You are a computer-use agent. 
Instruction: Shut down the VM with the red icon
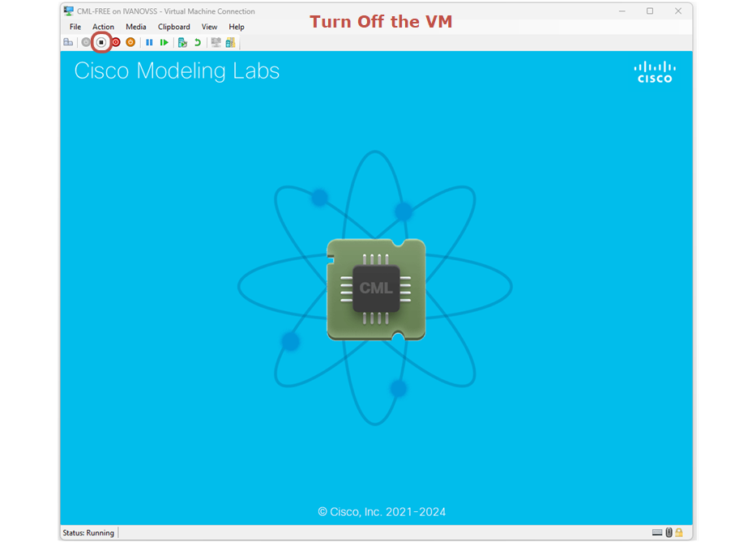point(116,42)
